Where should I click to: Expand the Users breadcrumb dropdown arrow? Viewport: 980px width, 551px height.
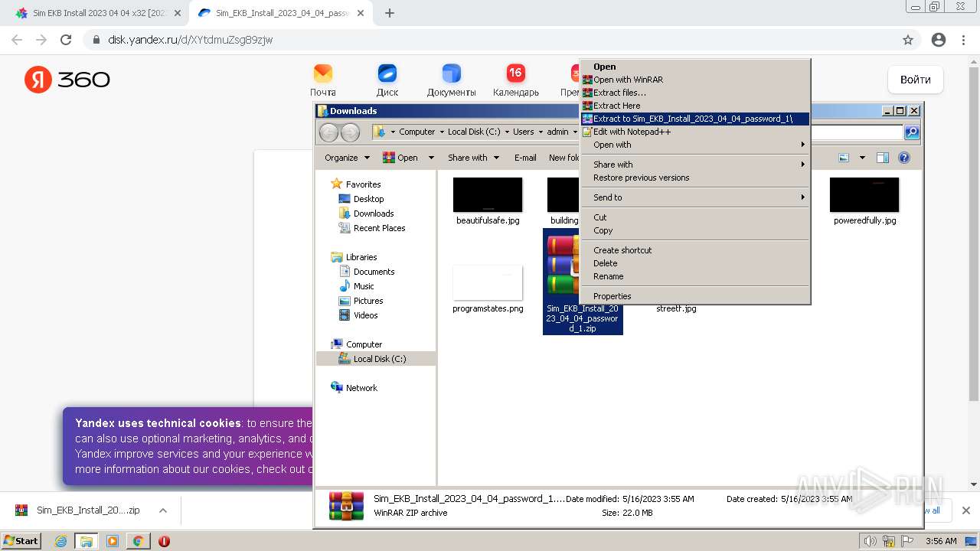pyautogui.click(x=540, y=132)
